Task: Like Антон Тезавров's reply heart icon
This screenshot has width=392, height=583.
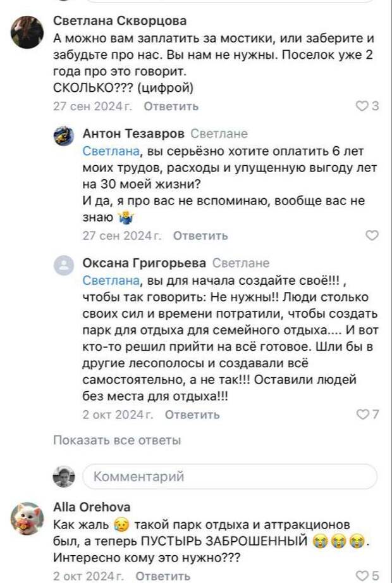Action: click(372, 235)
